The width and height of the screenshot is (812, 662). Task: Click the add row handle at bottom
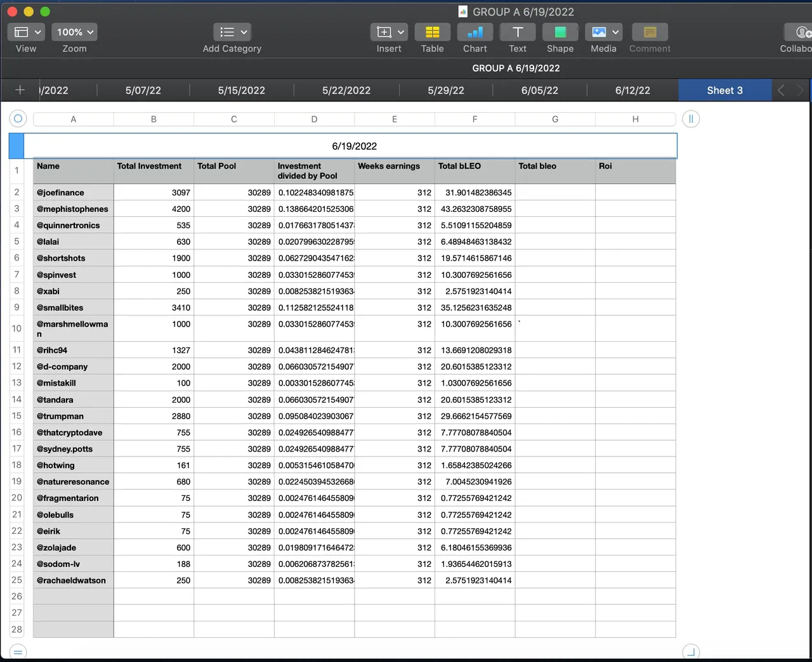(18, 651)
